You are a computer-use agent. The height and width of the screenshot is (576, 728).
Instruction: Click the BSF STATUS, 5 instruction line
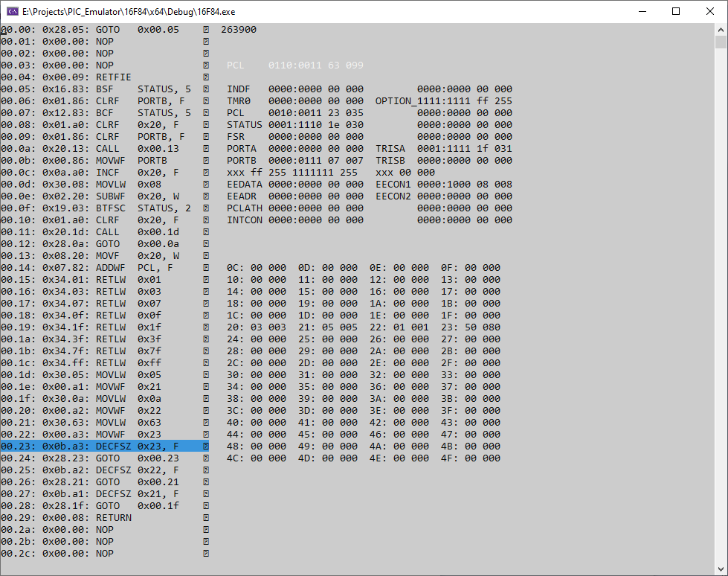coord(104,89)
